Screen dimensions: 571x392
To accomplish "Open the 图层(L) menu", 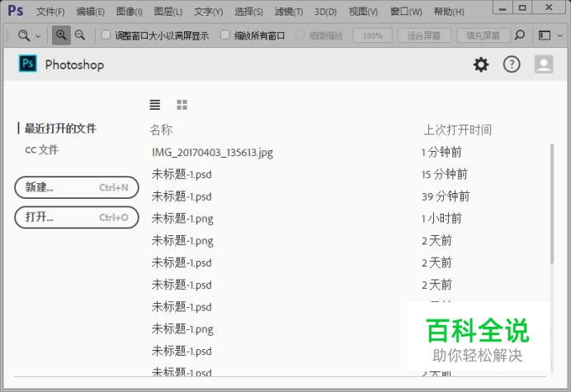I will (x=168, y=12).
